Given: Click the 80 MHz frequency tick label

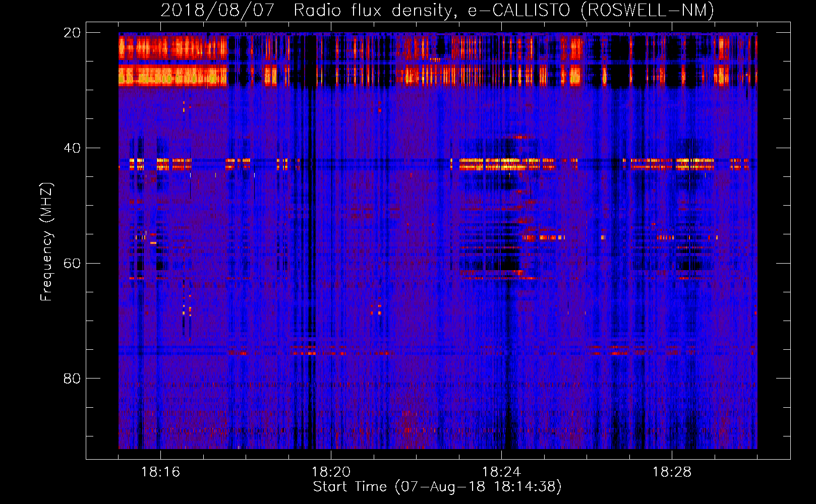Looking at the screenshot, I should 72,379.
